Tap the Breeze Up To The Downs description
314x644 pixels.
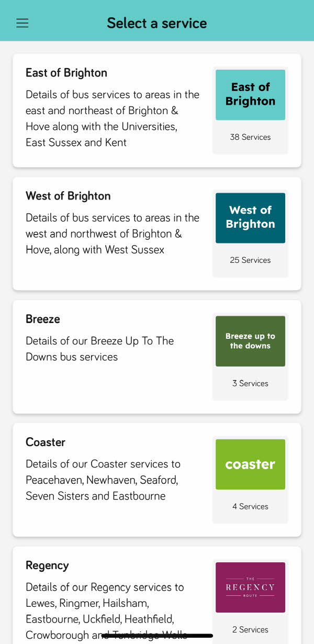(99, 349)
